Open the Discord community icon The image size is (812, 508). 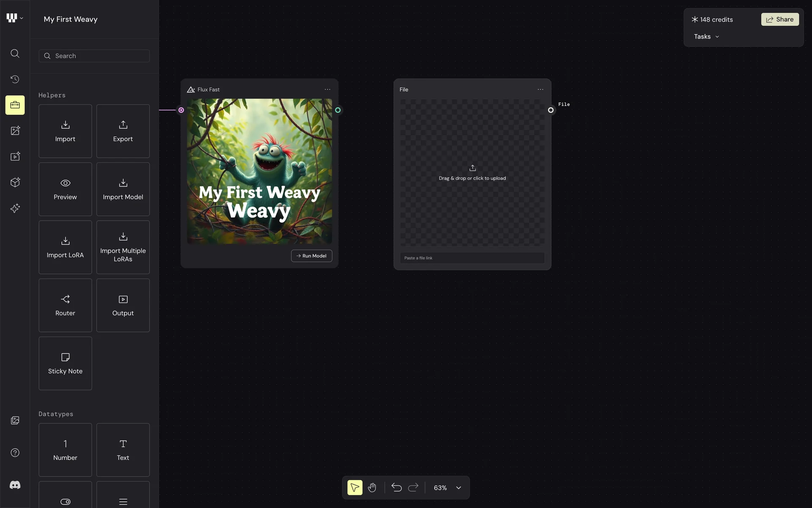(15, 485)
